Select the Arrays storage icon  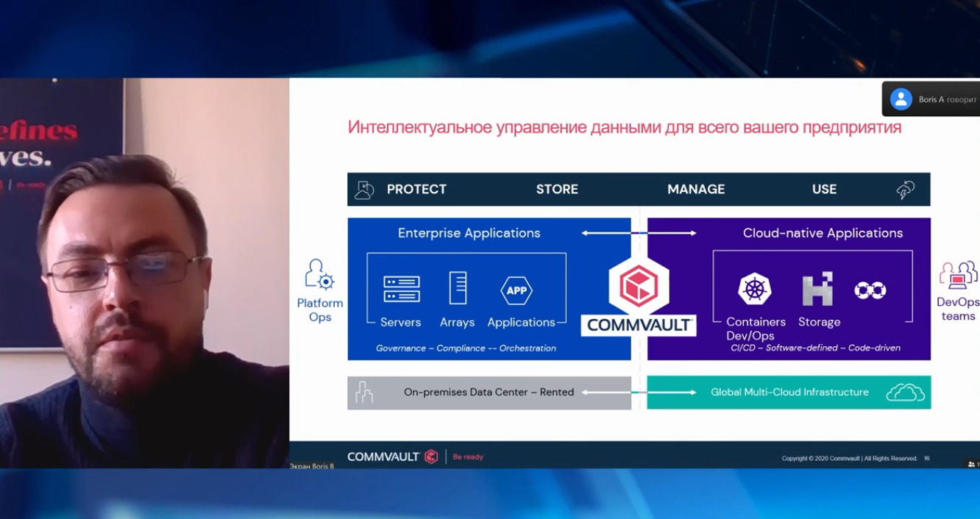tap(458, 288)
